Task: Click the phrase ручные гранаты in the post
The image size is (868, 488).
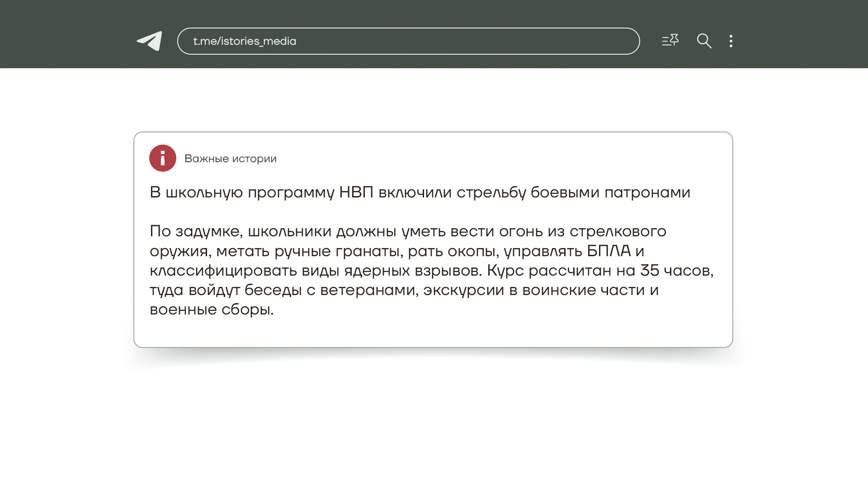Action: (x=339, y=251)
